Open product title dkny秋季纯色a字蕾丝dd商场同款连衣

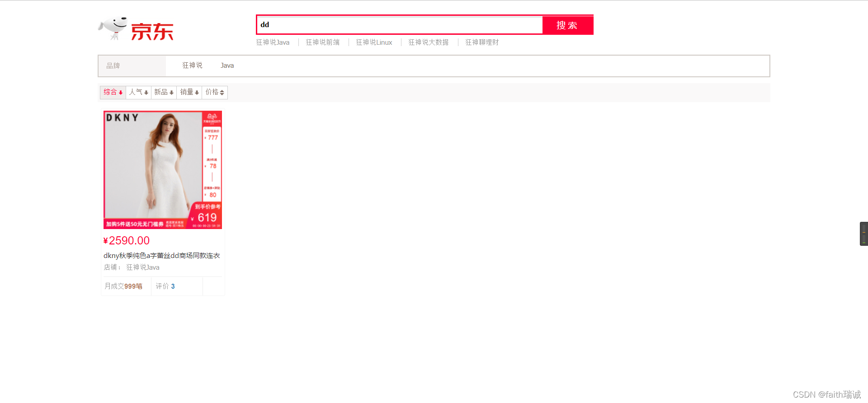[162, 256]
